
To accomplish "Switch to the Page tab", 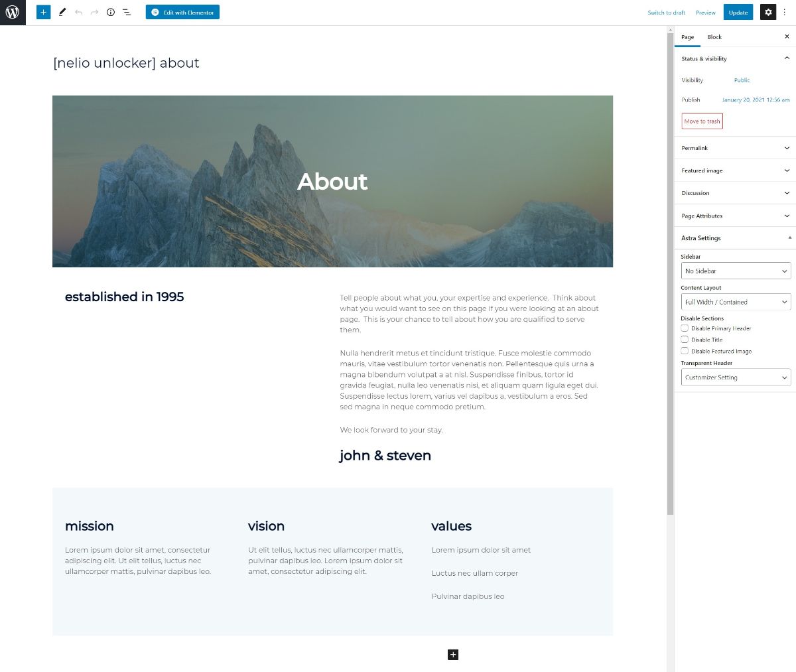I will pos(687,37).
